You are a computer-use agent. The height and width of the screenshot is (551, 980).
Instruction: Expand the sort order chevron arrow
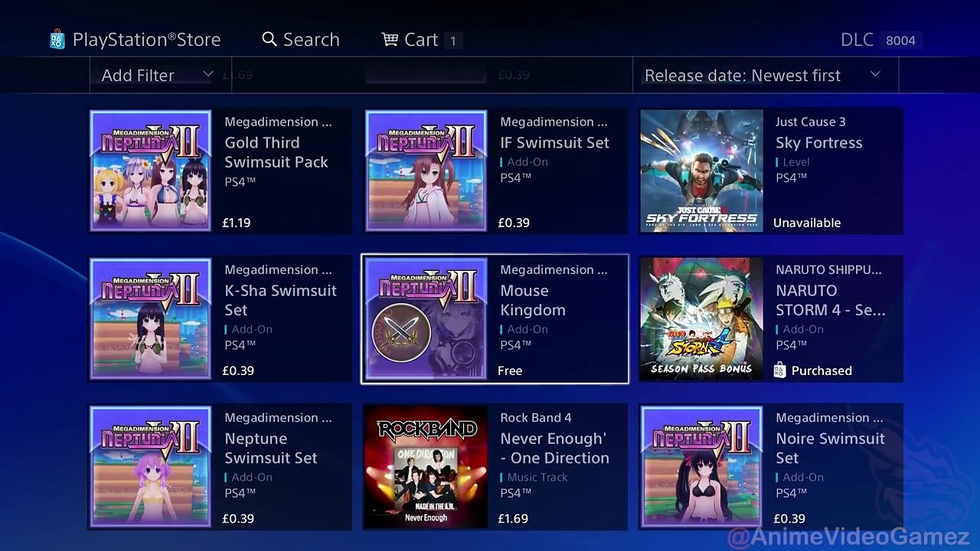coord(875,74)
